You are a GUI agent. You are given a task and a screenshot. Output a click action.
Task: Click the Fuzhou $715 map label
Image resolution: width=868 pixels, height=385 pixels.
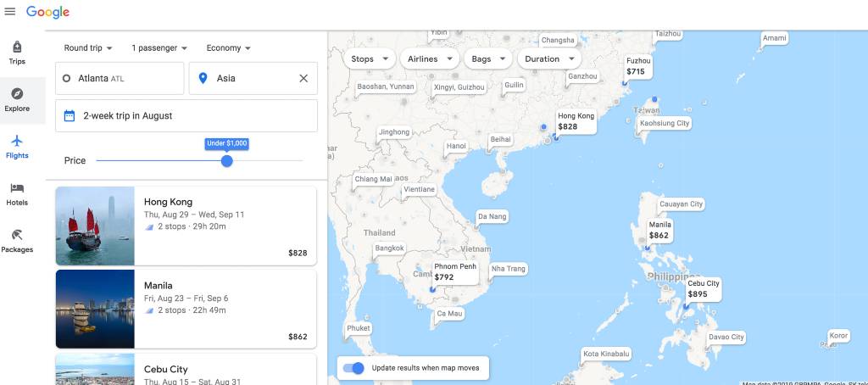(638, 66)
